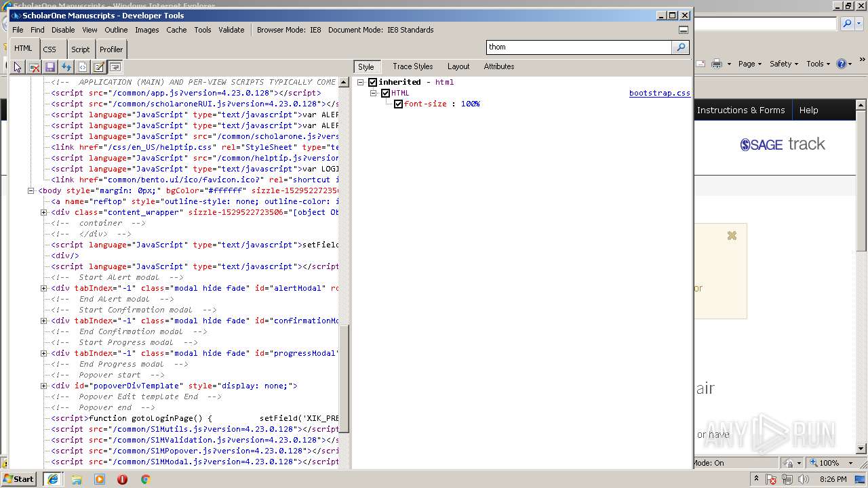Click the Clear browser cache icon
868x488 pixels.
pyautogui.click(x=34, y=67)
